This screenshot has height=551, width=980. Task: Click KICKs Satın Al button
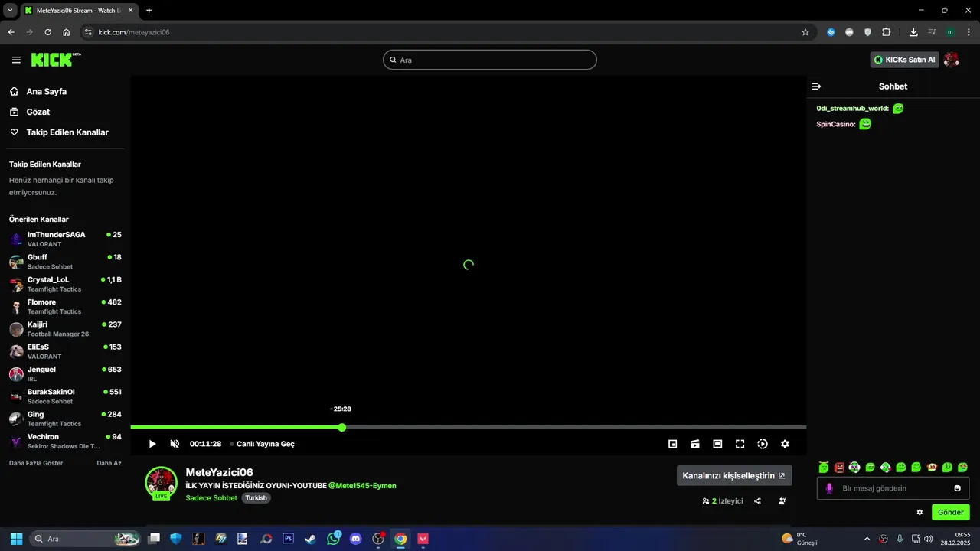point(905,60)
